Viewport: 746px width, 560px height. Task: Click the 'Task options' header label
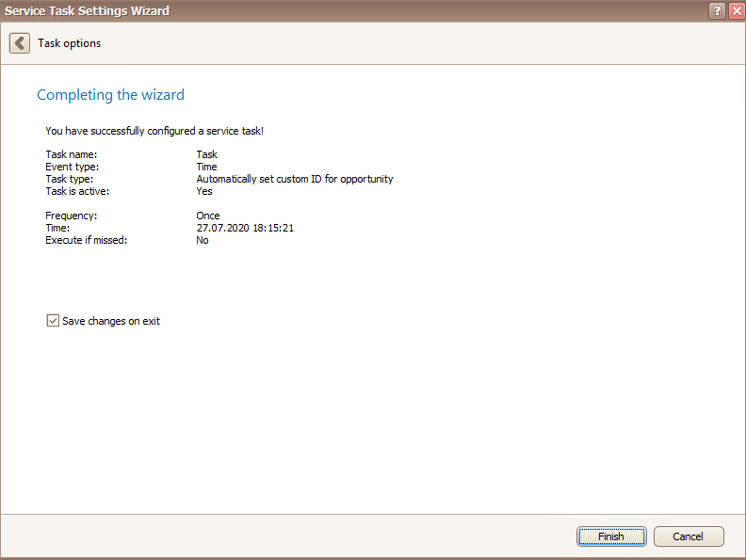(70, 43)
